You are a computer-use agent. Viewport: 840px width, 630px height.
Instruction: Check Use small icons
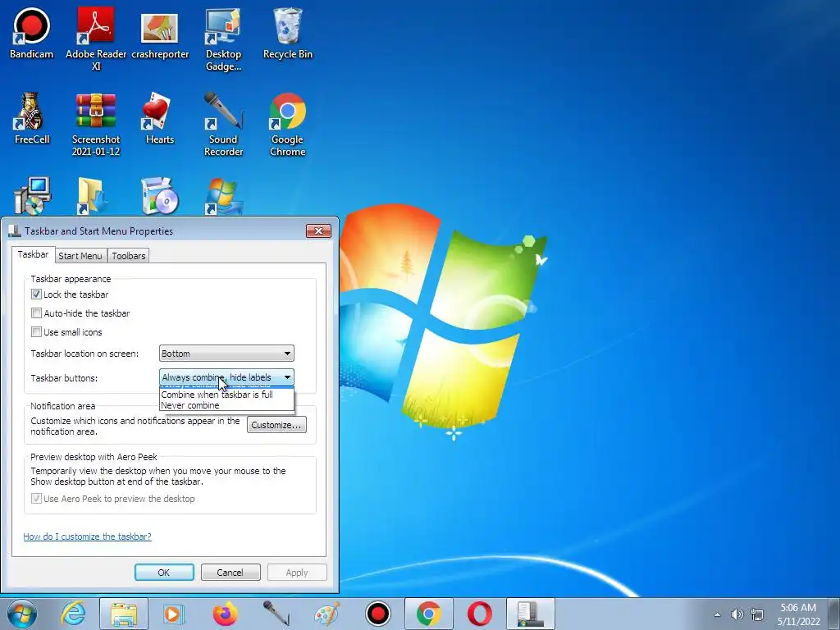[36, 331]
